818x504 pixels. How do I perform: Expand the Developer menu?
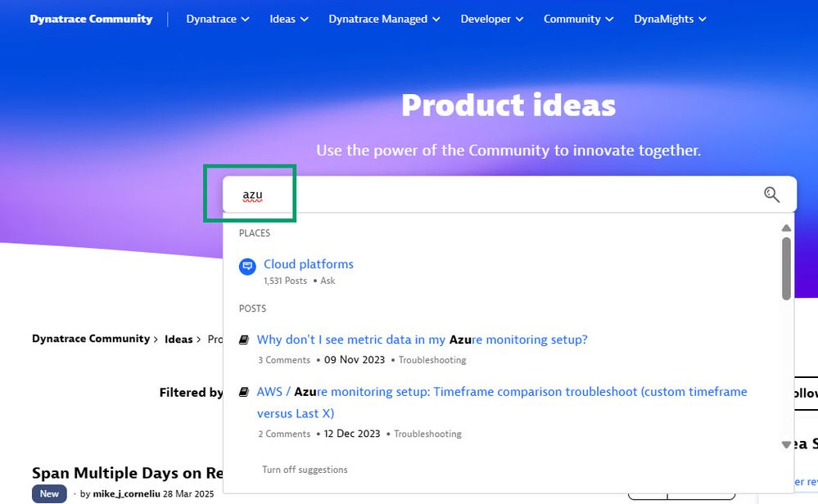pos(492,19)
